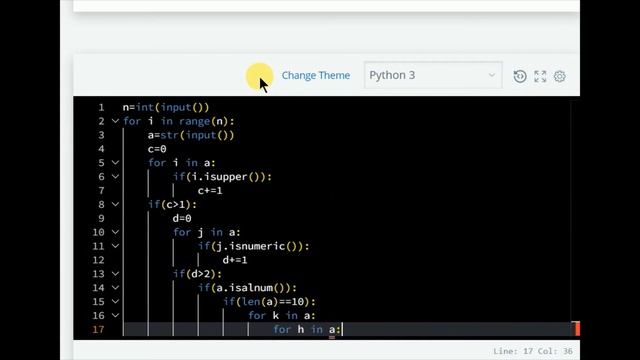
Task: Place cursor in 'n=int(input())' code line
Action: tap(166, 107)
